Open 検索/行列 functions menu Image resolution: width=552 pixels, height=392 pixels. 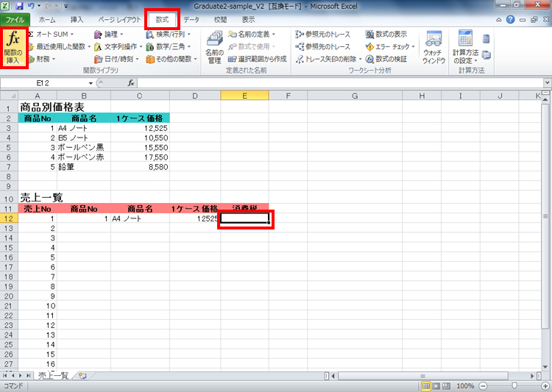[x=169, y=34]
